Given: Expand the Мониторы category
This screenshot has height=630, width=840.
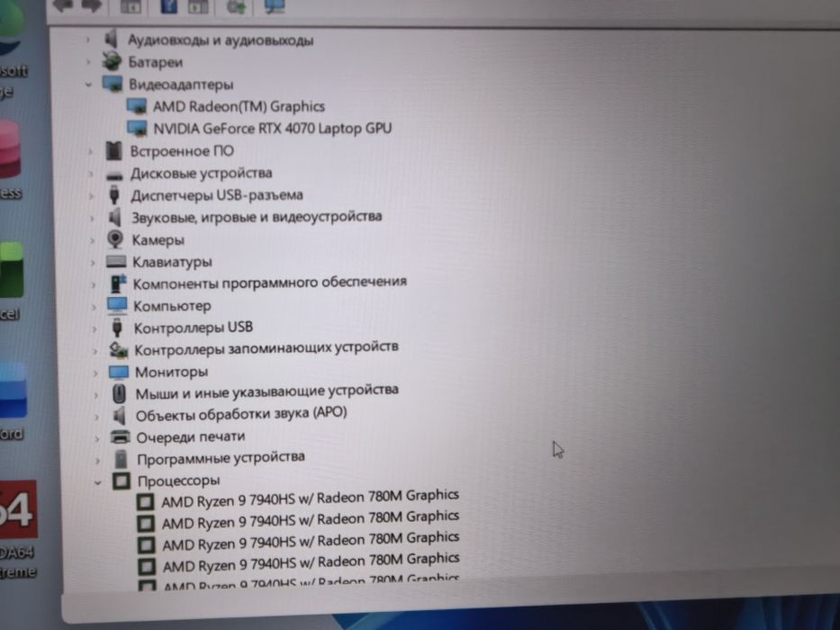Looking at the screenshot, I should (95, 373).
